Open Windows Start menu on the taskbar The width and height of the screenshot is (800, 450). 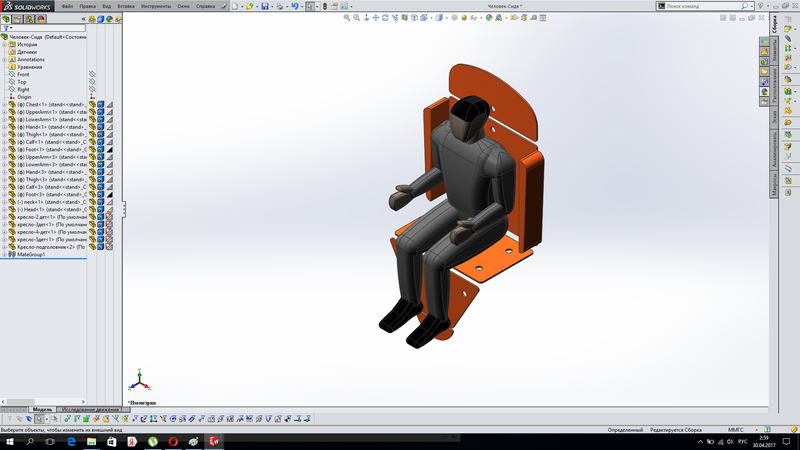[8, 441]
